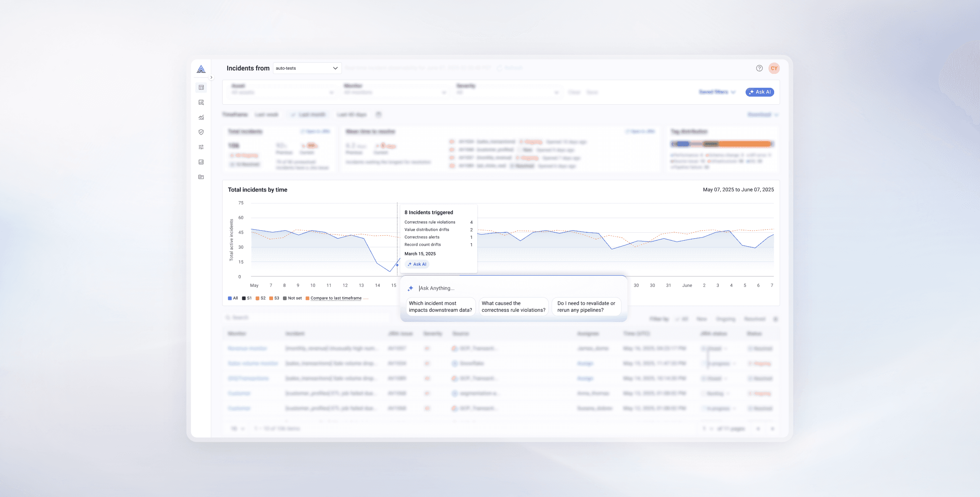This screenshot has width=980, height=497.
Task: Open the data search sidebar icon
Action: [201, 103]
